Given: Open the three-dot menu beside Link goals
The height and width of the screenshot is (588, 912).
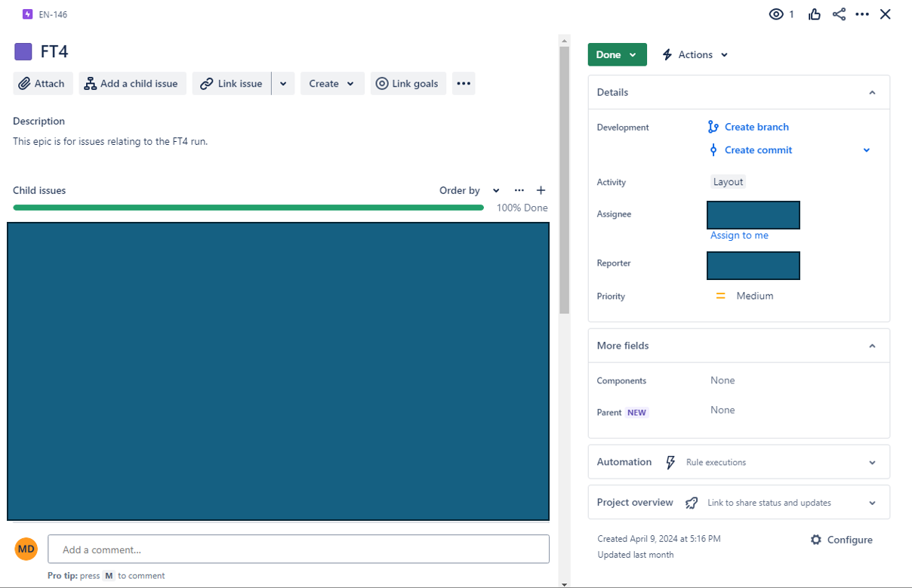Looking at the screenshot, I should click(x=464, y=84).
